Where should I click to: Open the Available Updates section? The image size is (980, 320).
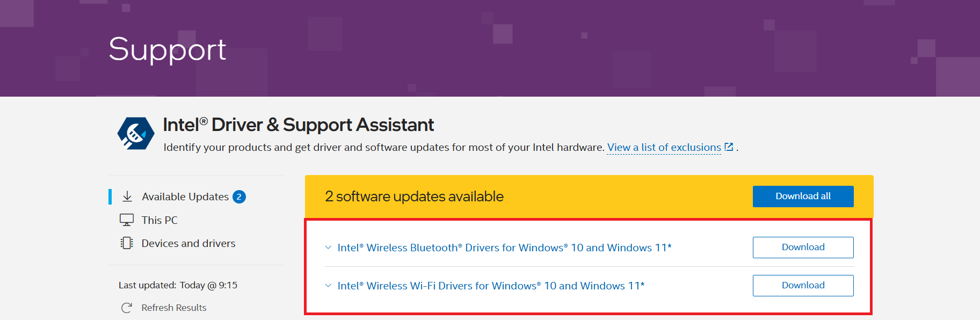185,197
